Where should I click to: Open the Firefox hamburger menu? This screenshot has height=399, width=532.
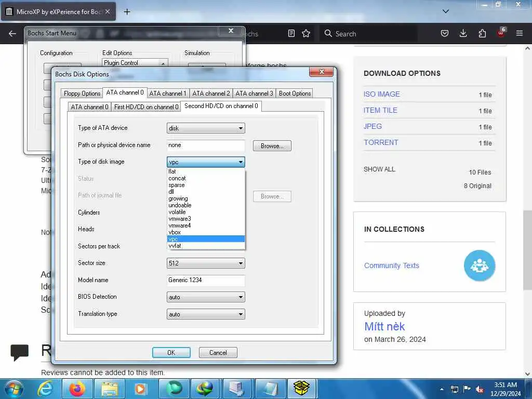coord(520,33)
